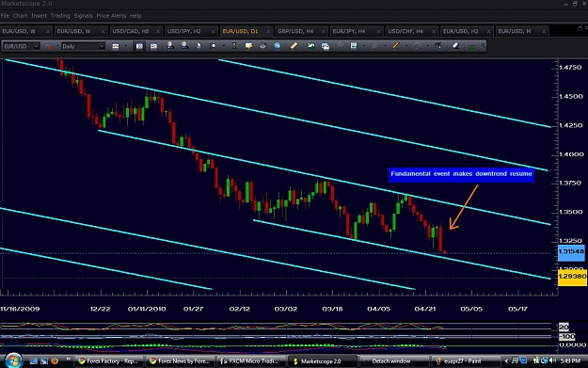Open the Trading menu
The width and height of the screenshot is (588, 368).
click(60, 16)
